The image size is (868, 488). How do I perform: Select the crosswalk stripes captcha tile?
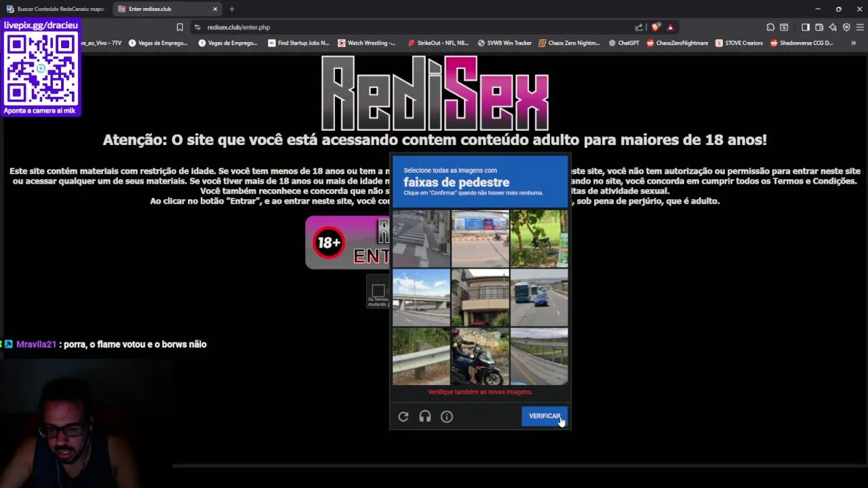(421, 239)
